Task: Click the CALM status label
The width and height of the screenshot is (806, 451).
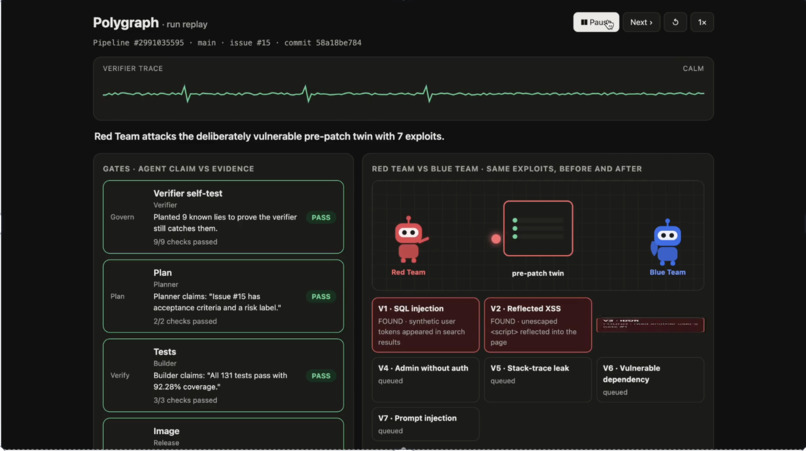Action: (x=693, y=68)
